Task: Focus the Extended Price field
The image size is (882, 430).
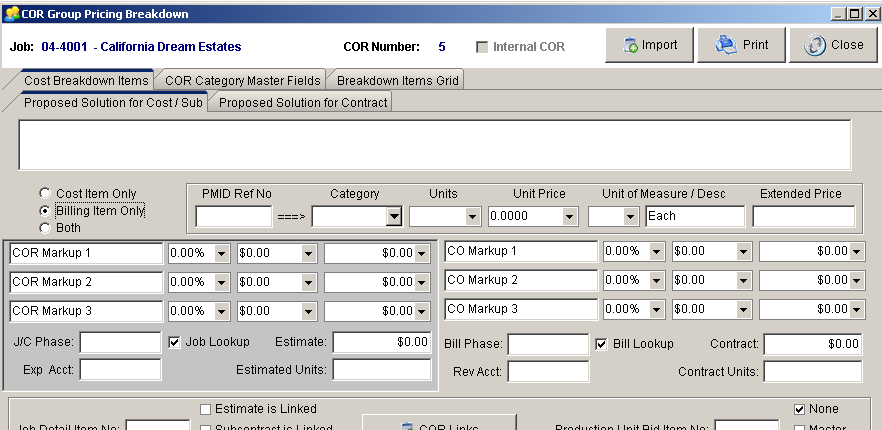Action: click(x=803, y=216)
